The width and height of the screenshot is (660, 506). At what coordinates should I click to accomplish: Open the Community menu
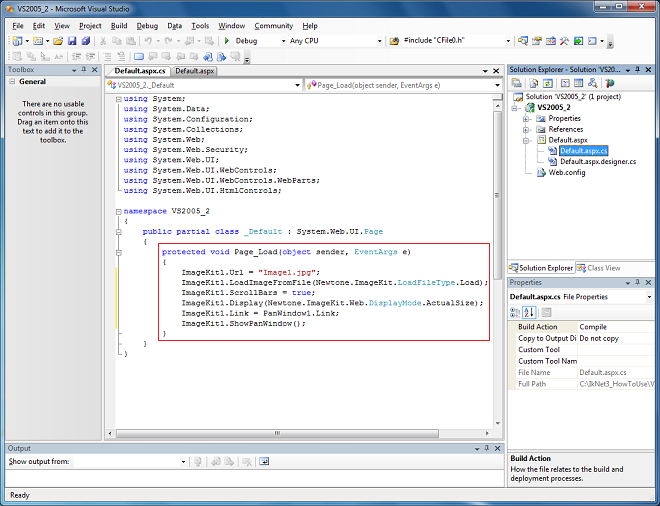274,26
